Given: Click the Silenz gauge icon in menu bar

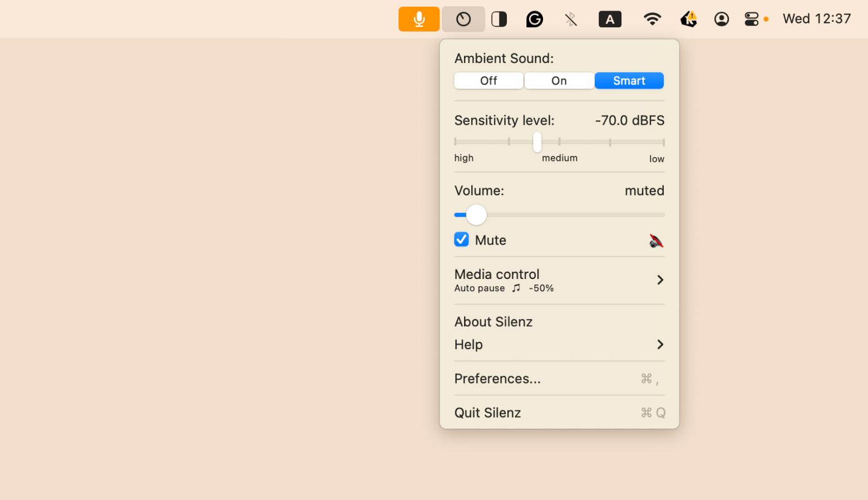Looking at the screenshot, I should click(x=463, y=19).
